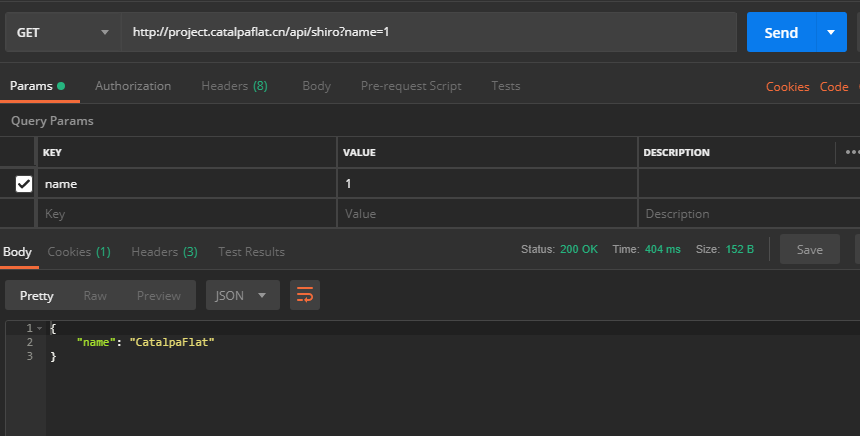
Task: Click the 'name' key cell
Action: point(186,184)
